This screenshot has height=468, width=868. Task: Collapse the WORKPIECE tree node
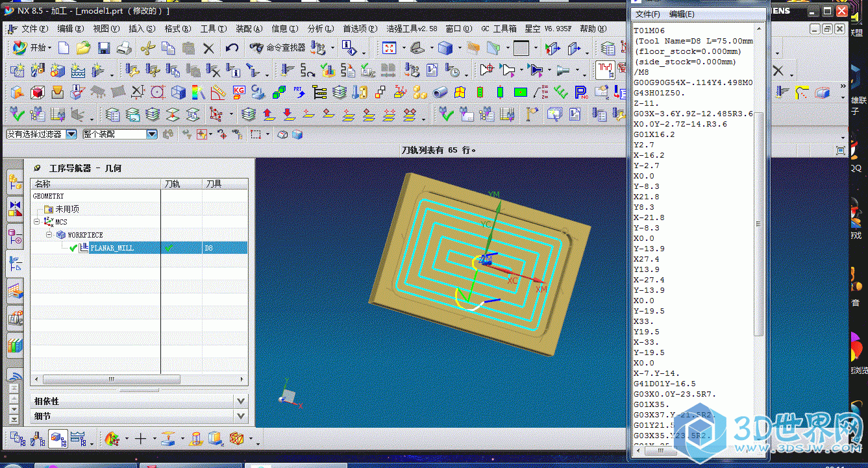(48, 235)
